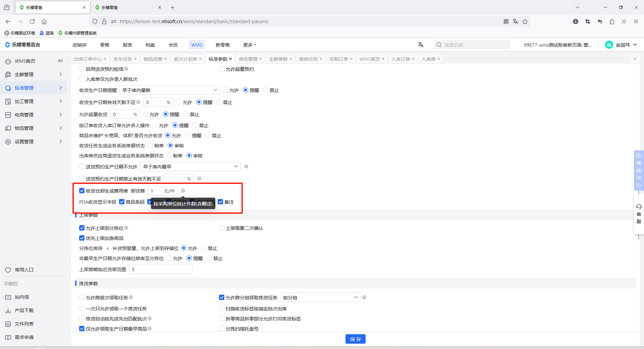Click the 搜索功能 search box

coord(472,45)
